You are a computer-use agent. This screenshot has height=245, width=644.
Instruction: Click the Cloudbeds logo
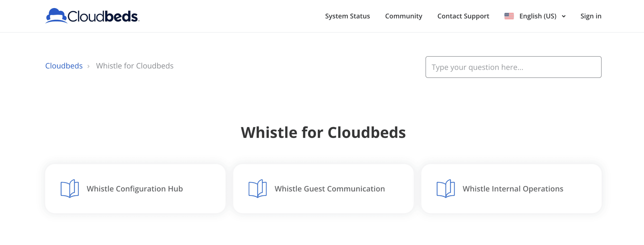[92, 16]
